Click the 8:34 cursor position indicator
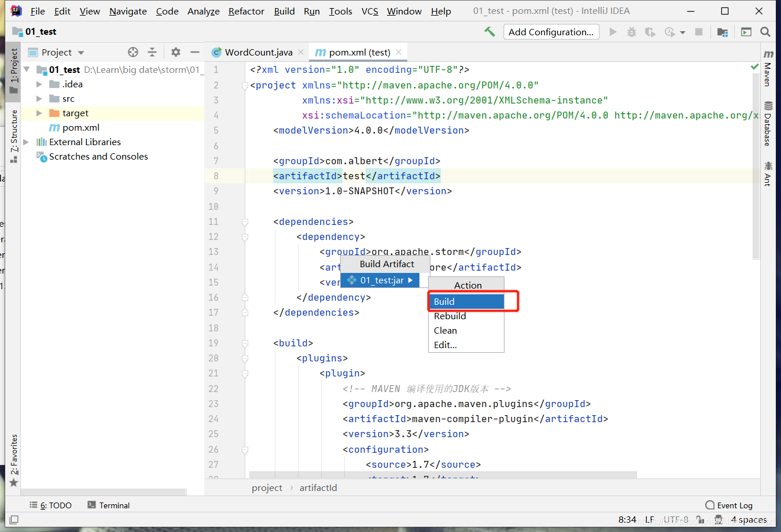Image resolution: width=781 pixels, height=532 pixels. tap(627, 520)
